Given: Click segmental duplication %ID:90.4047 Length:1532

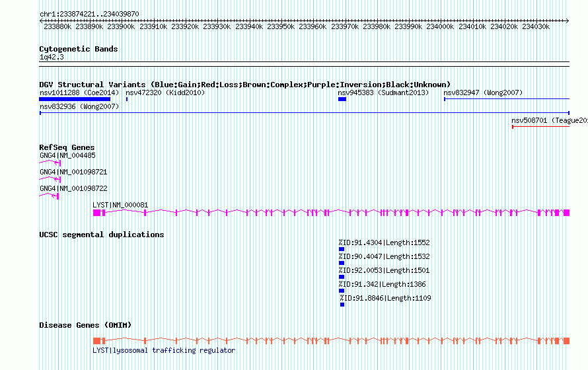Looking at the screenshot, I should click(384, 256).
